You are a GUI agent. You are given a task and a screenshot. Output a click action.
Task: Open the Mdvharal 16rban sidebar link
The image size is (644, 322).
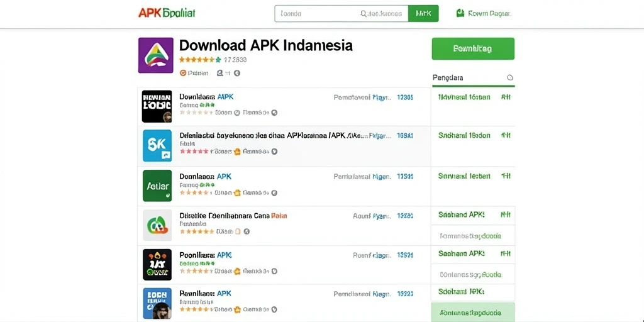click(464, 97)
